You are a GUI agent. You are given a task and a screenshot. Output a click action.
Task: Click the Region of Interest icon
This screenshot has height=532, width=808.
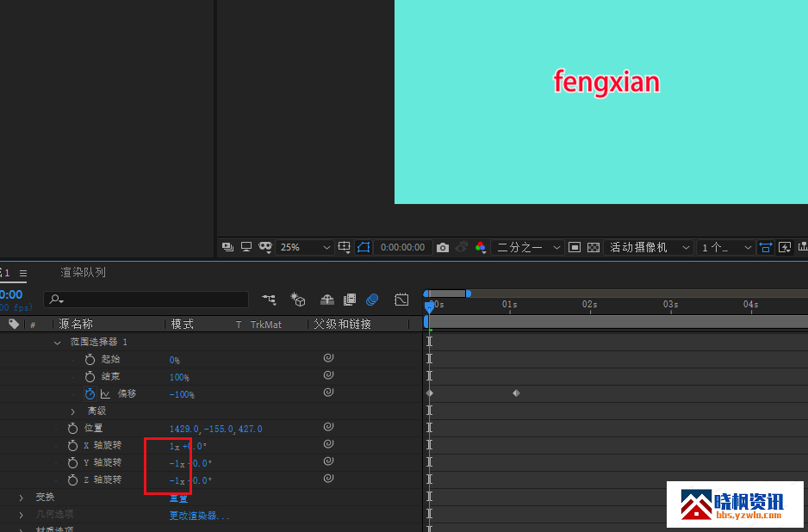coord(575,247)
